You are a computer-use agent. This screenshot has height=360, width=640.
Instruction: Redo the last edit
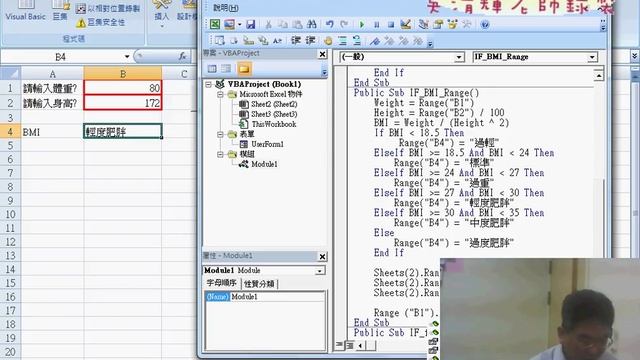[344, 24]
